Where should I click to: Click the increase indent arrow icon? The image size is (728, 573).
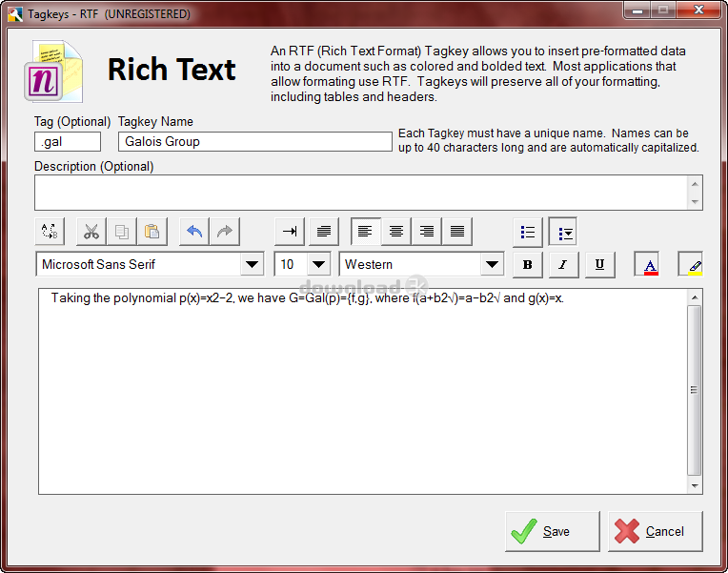[290, 232]
